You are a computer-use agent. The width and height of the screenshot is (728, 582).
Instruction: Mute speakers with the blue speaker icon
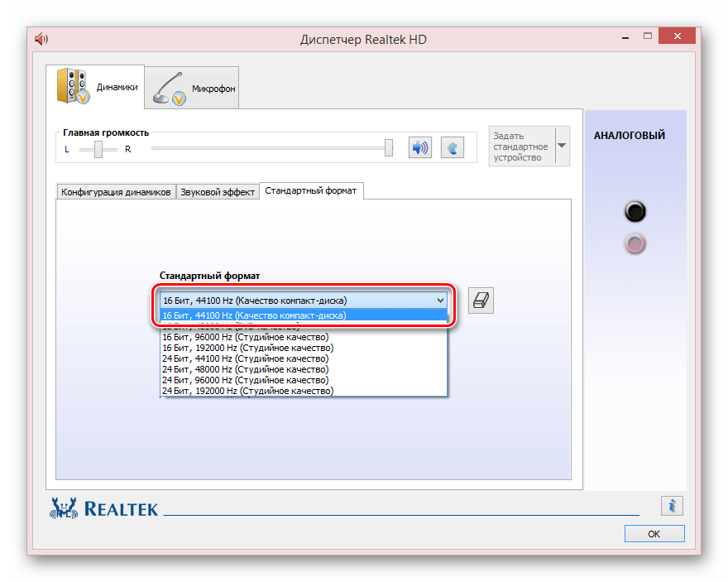pos(420,147)
